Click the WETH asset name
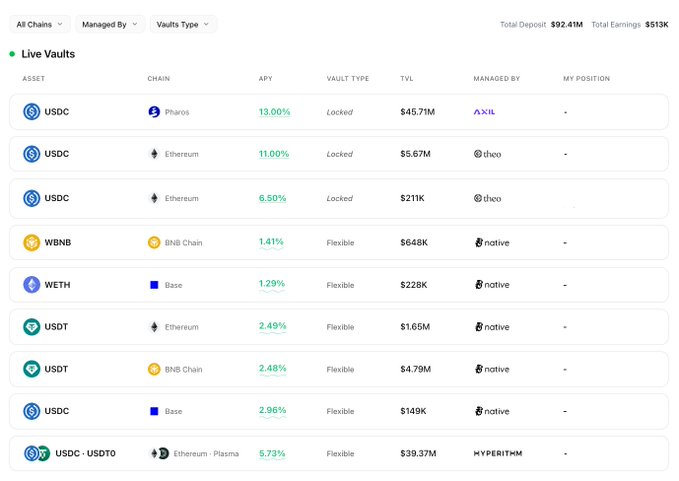Screen dimensions: 679x481 57,284
